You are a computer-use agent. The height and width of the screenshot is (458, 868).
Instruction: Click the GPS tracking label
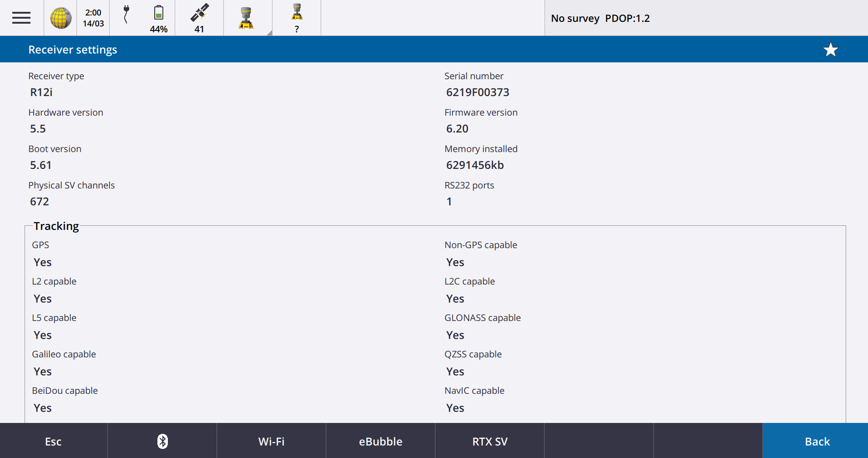(x=40, y=245)
